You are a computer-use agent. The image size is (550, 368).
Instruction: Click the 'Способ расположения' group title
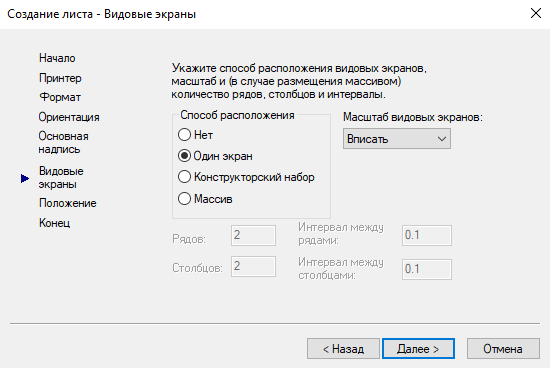click(x=237, y=115)
